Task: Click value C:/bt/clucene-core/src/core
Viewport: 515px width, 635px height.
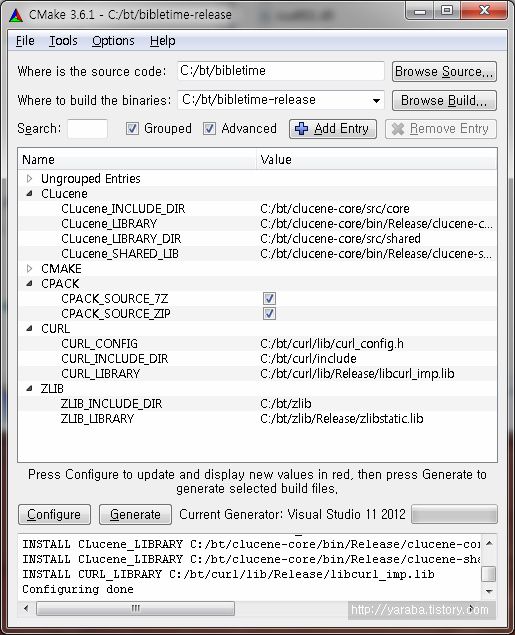Action: (x=335, y=209)
